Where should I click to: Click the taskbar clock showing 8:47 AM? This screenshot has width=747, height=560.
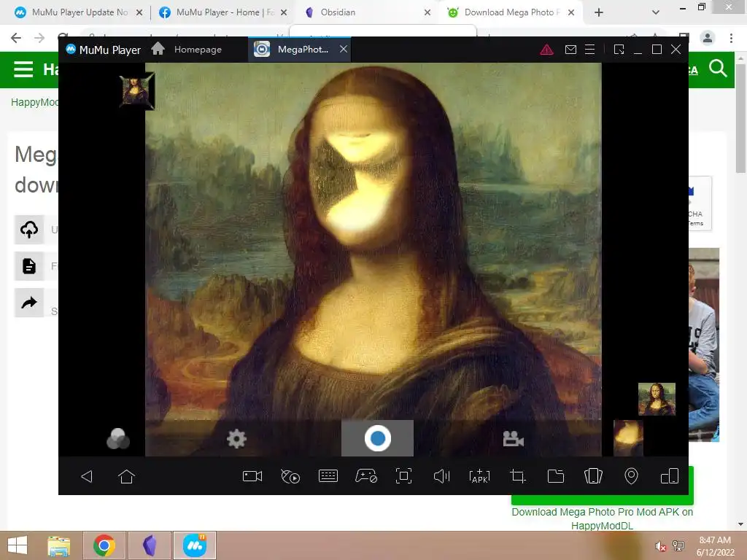(x=715, y=546)
